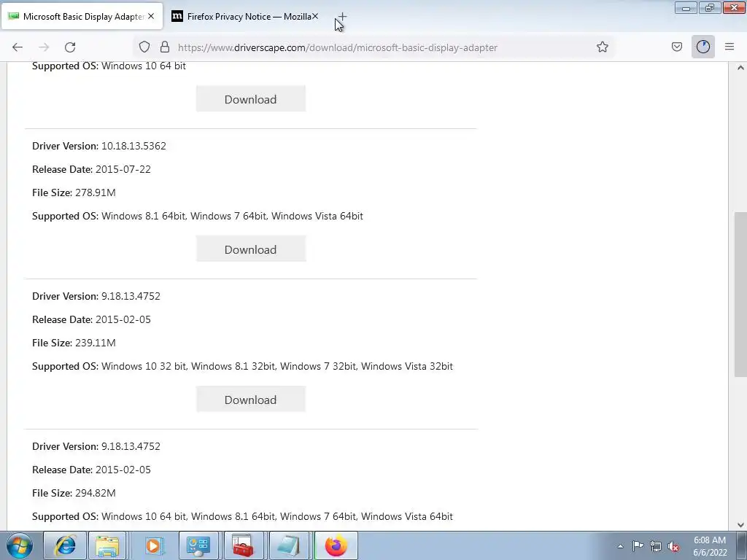Click the greyed forward navigation arrow
This screenshot has width=747, height=560.
(x=44, y=47)
